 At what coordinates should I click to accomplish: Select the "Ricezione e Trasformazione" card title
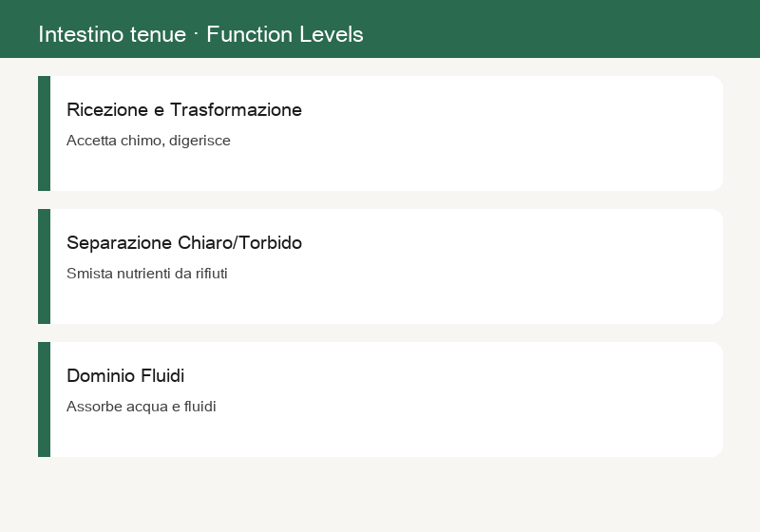coord(184,110)
